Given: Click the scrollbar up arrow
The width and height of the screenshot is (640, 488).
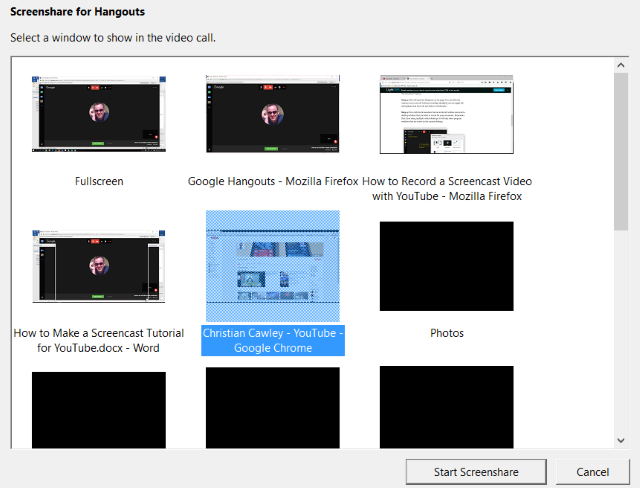Looking at the screenshot, I should point(621,65).
